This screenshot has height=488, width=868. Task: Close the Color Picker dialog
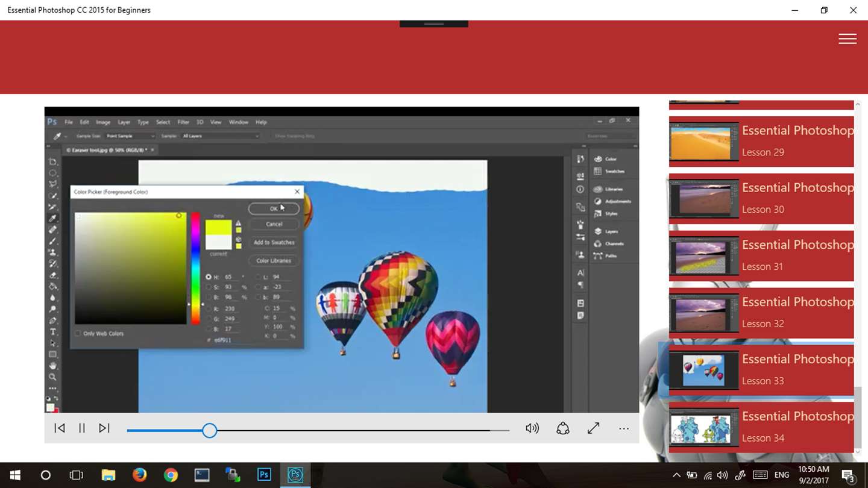point(297,192)
